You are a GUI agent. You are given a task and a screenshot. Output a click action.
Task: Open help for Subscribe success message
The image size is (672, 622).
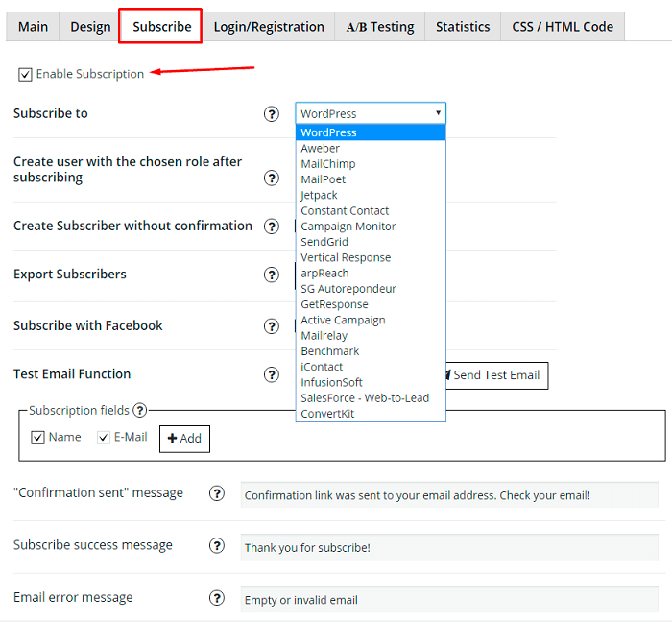click(x=217, y=546)
